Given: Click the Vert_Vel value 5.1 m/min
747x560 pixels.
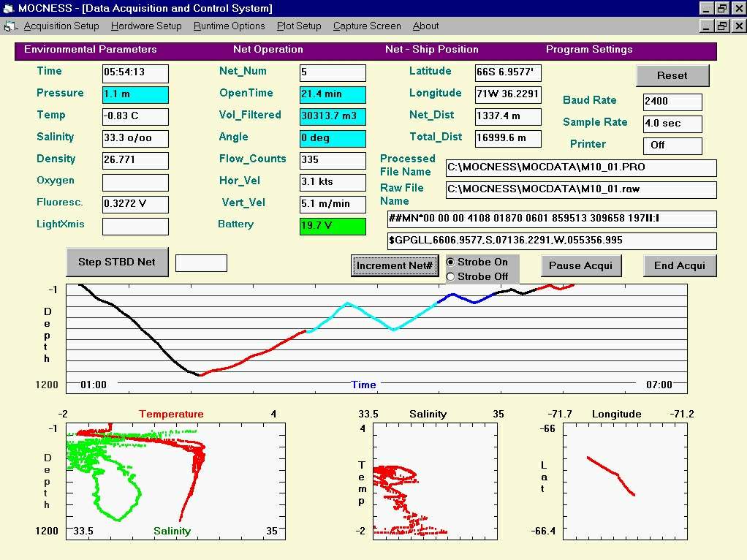Looking at the screenshot, I should pos(333,204).
